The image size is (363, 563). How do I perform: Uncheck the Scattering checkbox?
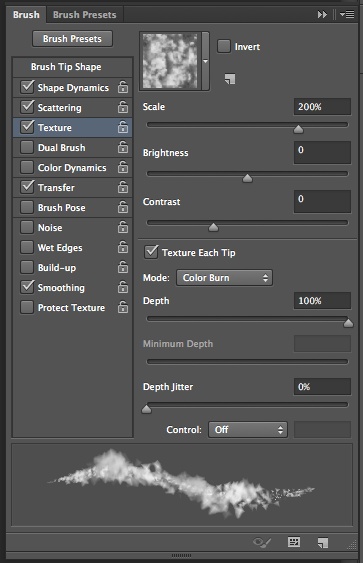click(x=27, y=107)
